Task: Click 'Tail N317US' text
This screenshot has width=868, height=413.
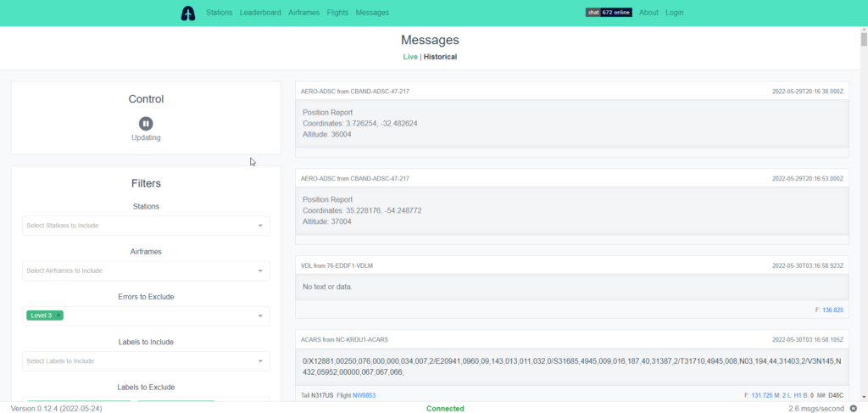Action: tap(317, 395)
